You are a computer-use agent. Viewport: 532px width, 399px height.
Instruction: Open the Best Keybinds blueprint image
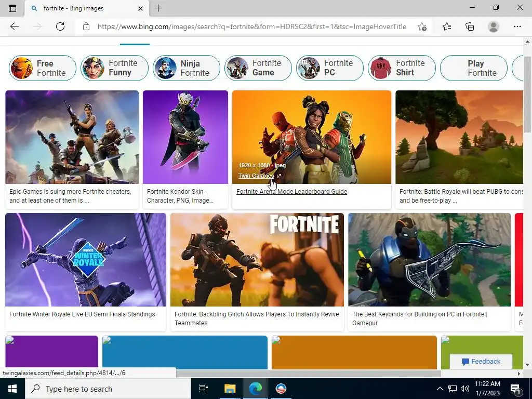pos(429,260)
